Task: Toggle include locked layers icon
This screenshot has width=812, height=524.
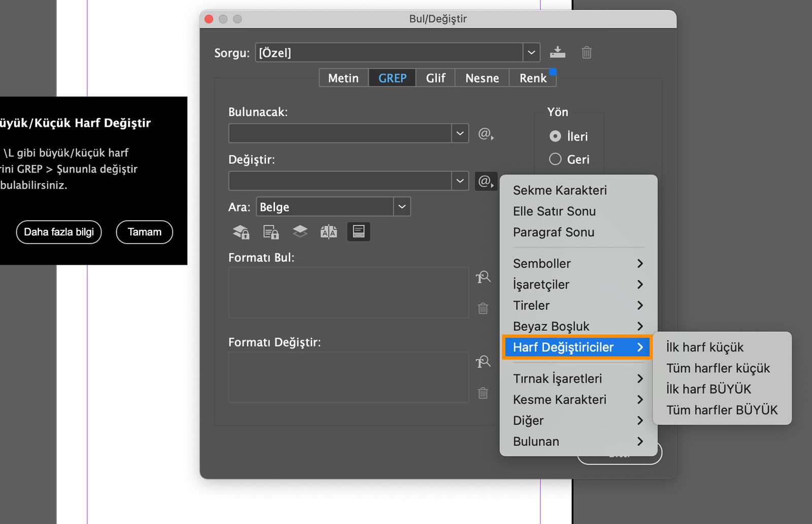Action: coord(241,232)
